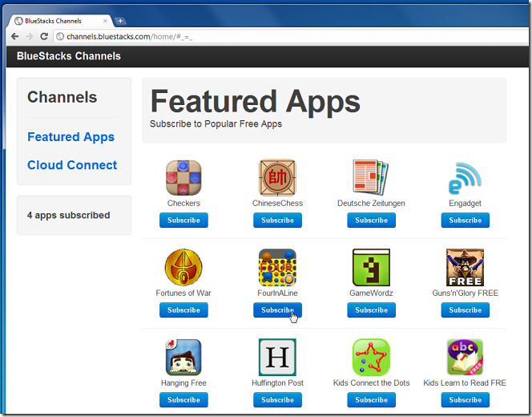Screen dimensions: 532x417
Task: Click the 'GameWordz' app name
Action: [371, 293]
